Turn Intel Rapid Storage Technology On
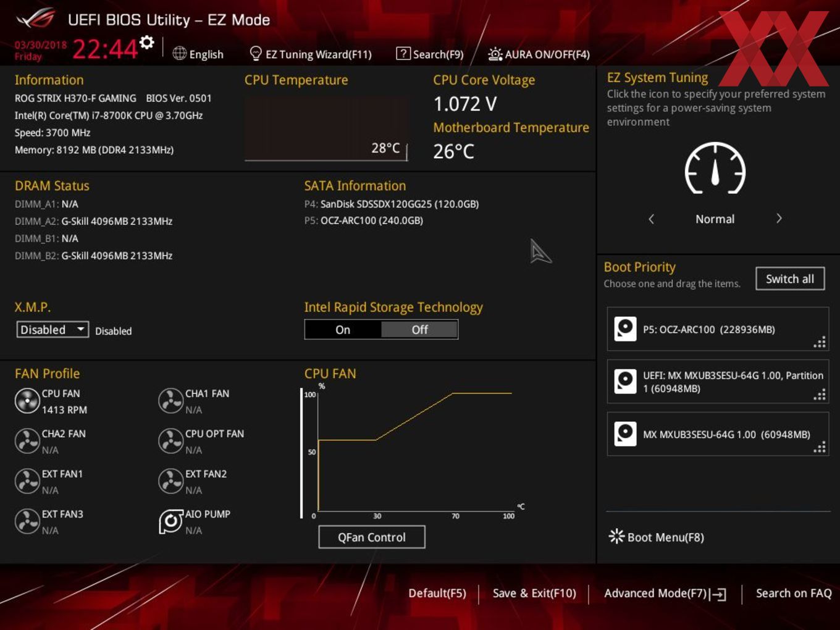This screenshot has width=840, height=630. pyautogui.click(x=343, y=330)
